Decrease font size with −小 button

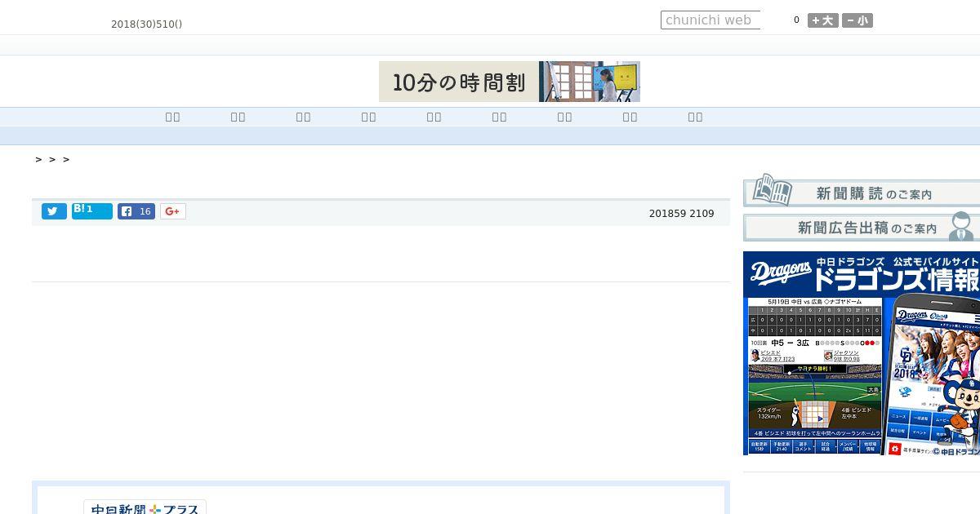point(857,20)
